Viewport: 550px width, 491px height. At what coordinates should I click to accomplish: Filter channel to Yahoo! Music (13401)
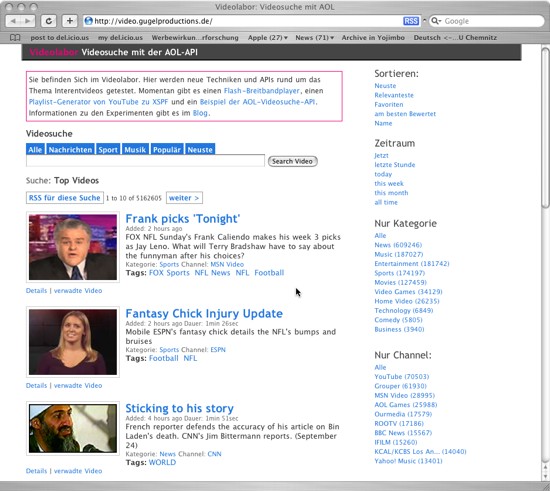408,461
